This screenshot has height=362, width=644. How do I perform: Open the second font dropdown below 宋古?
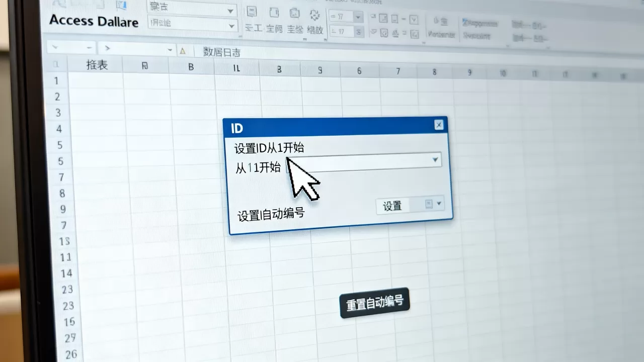tap(232, 26)
